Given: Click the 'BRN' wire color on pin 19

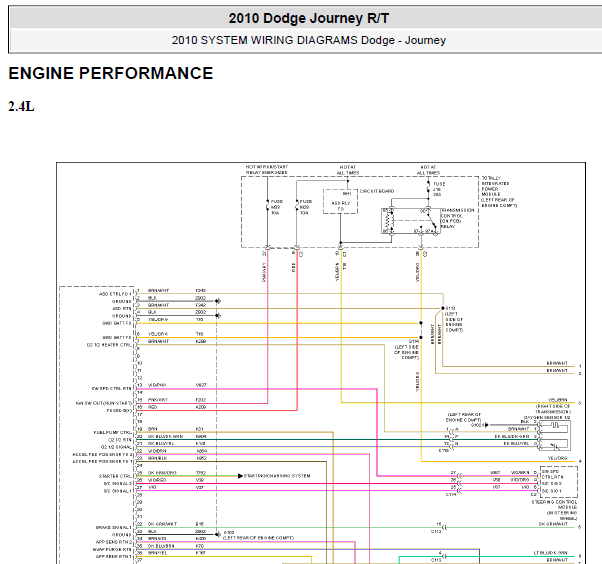Looking at the screenshot, I should click(x=152, y=429).
